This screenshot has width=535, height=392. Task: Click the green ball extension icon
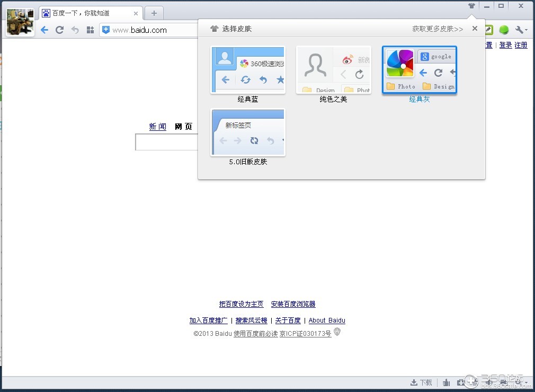[x=504, y=30]
